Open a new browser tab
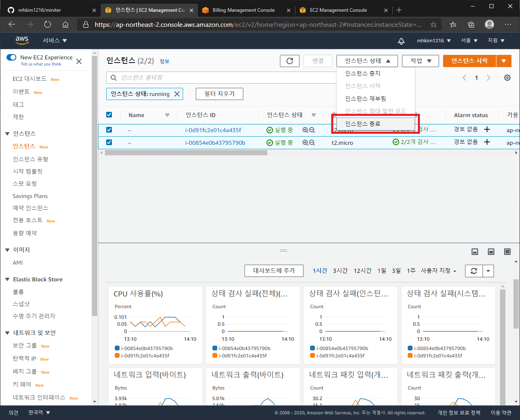Image resolution: width=520 pixels, height=420 pixels. point(399,10)
